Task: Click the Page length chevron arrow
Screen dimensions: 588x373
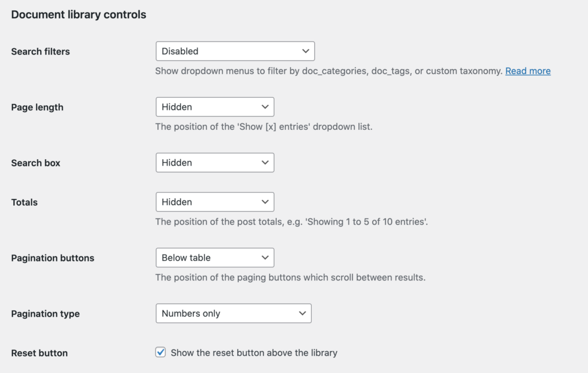Action: [265, 107]
